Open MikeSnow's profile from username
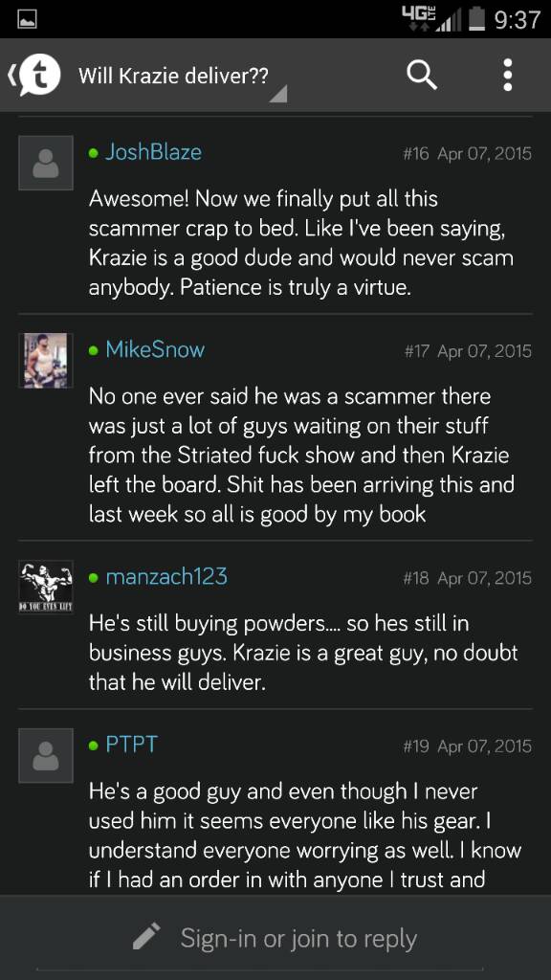Screen dimensions: 551x980 pyautogui.click(x=155, y=350)
